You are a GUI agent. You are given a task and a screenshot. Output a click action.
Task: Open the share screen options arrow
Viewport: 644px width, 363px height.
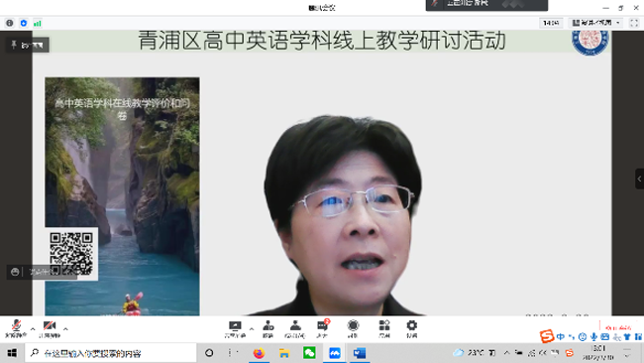pos(252,329)
